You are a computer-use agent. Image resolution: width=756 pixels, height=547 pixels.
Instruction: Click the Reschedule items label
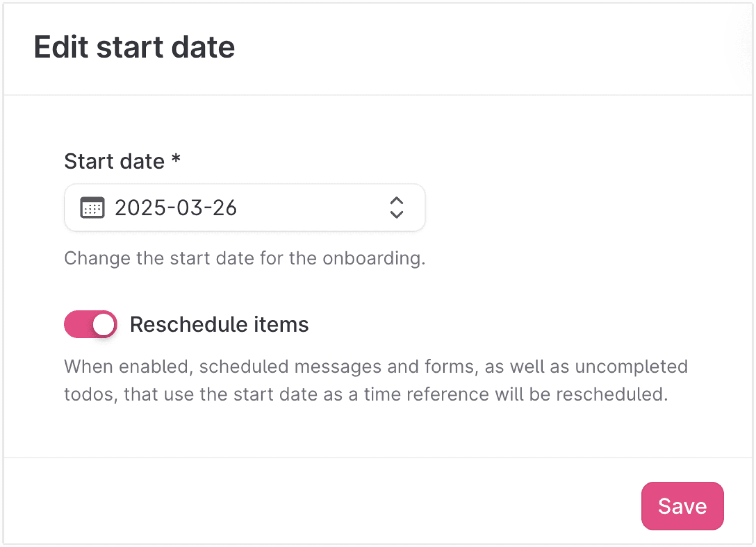pyautogui.click(x=219, y=324)
